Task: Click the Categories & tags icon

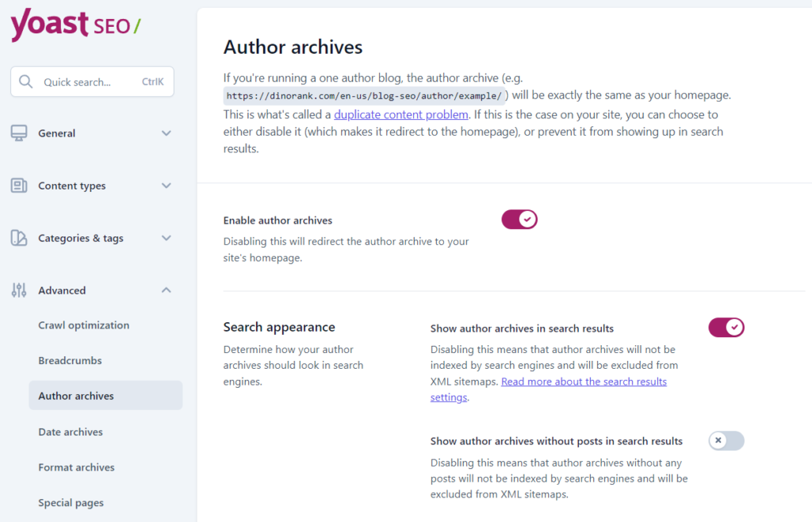Action: pyautogui.click(x=19, y=238)
